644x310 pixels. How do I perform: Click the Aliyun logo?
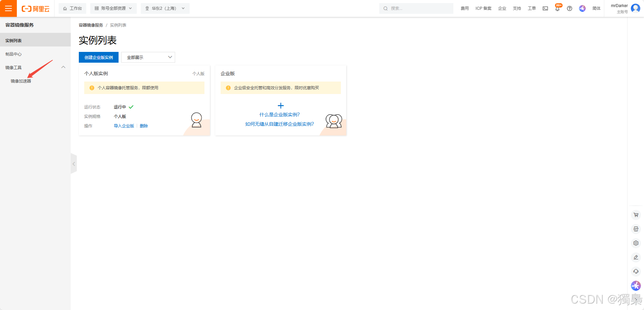click(35, 9)
